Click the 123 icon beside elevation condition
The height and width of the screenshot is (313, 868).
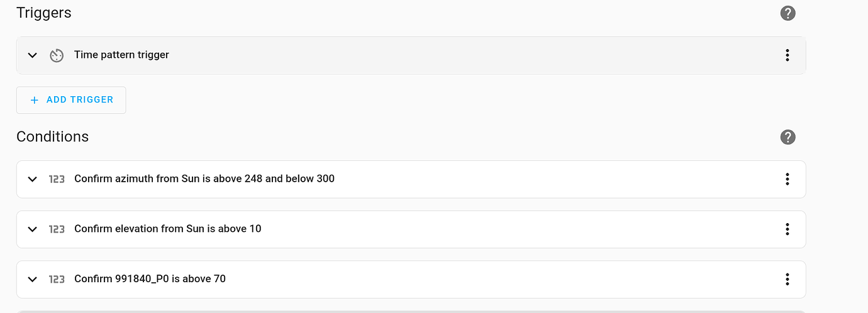pyautogui.click(x=57, y=229)
